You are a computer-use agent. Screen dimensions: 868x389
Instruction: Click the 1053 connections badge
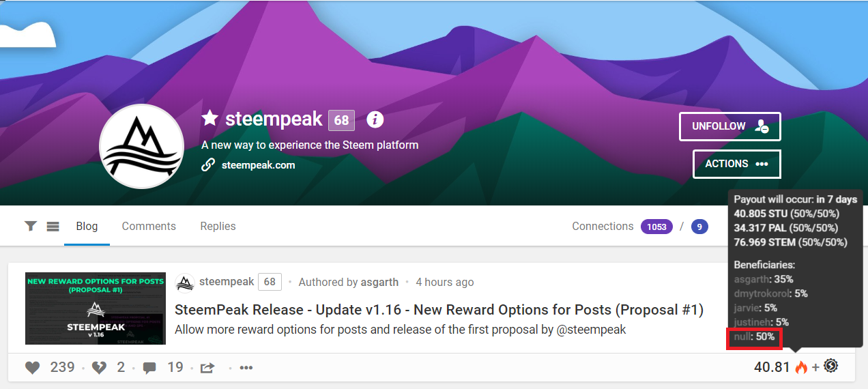pyautogui.click(x=656, y=227)
